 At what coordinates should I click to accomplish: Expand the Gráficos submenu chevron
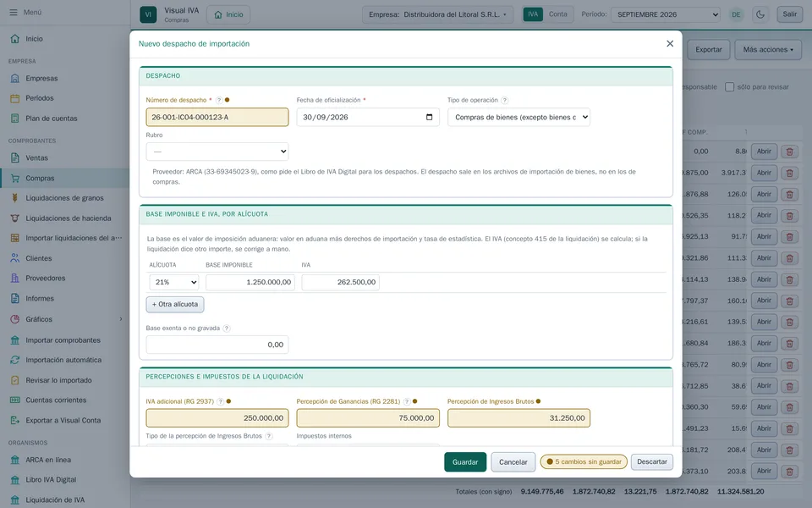coord(121,319)
